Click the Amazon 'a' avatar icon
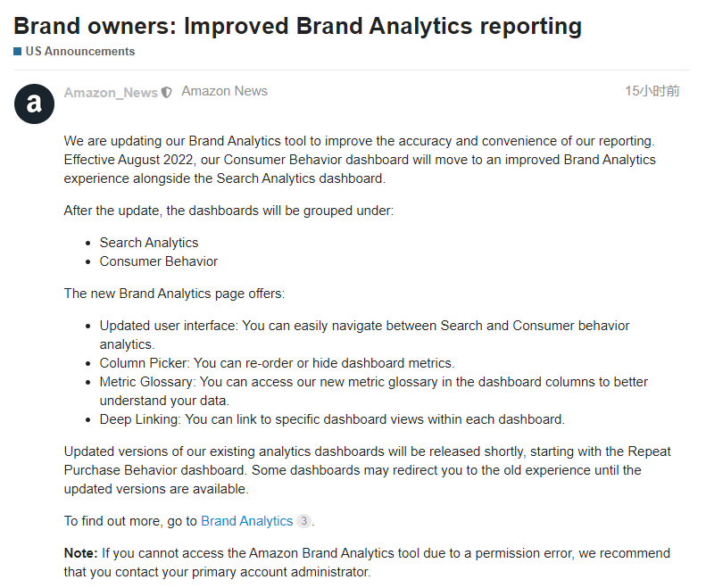Screen dimensions: 706x588 pos(34,104)
